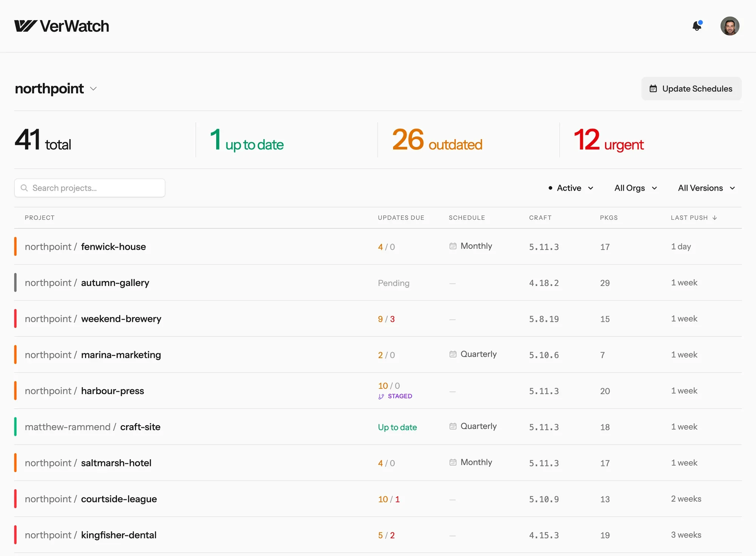Click the Pkgs column header
The height and width of the screenshot is (556, 756).
609,217
